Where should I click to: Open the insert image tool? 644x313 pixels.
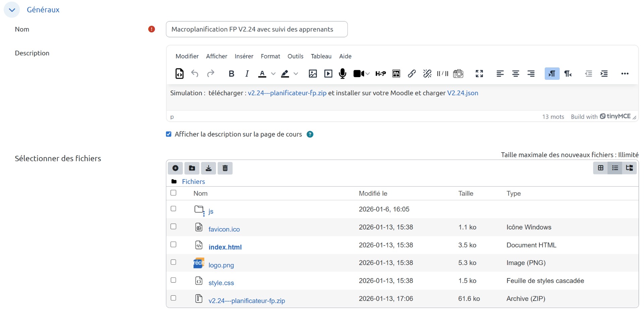pos(313,73)
